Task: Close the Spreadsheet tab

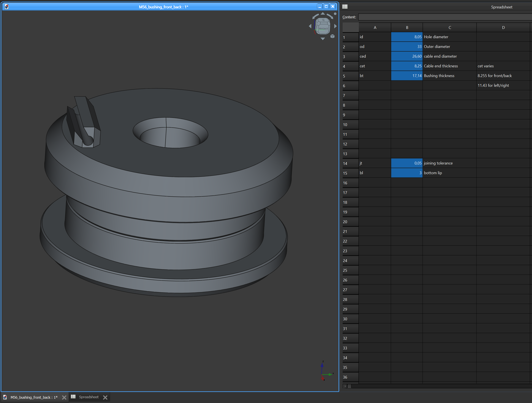Action: [x=105, y=397]
